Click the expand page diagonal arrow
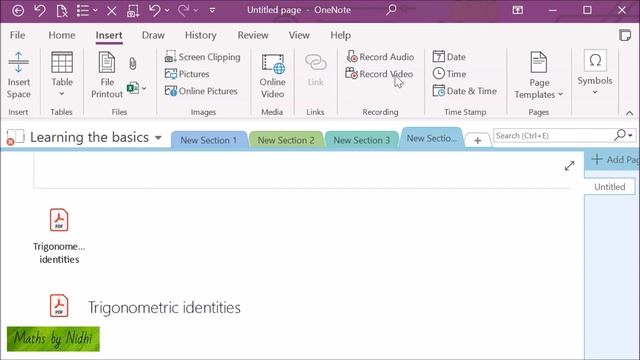 click(569, 166)
